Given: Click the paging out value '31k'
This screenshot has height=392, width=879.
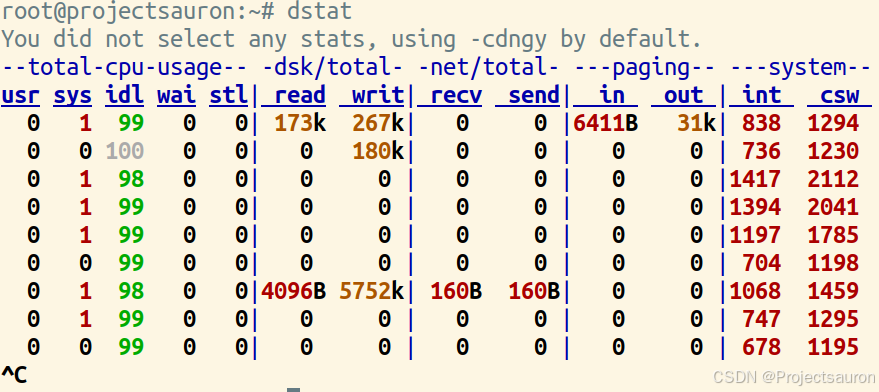Looking at the screenshot, I should pyautogui.click(x=696, y=123).
